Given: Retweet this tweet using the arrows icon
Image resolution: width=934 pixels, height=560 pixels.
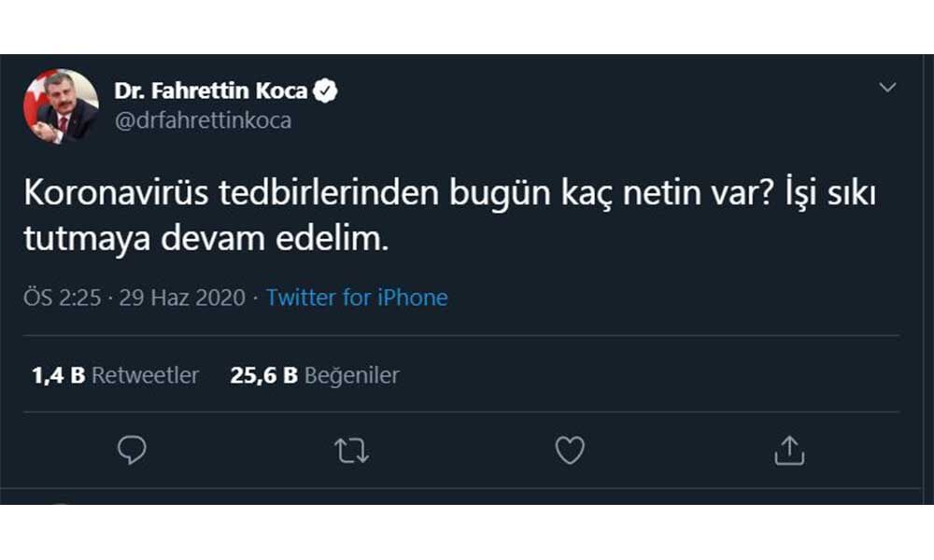Looking at the screenshot, I should point(352,451).
